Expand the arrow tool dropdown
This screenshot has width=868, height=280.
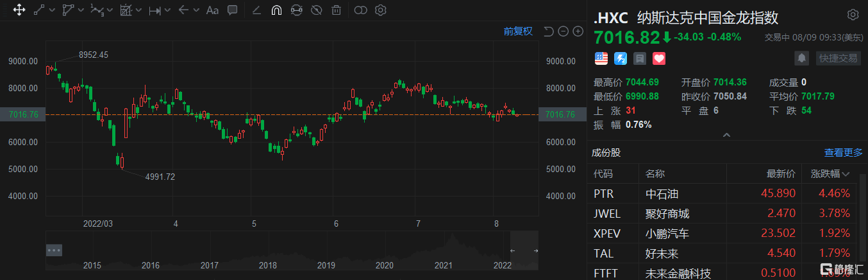(196, 10)
